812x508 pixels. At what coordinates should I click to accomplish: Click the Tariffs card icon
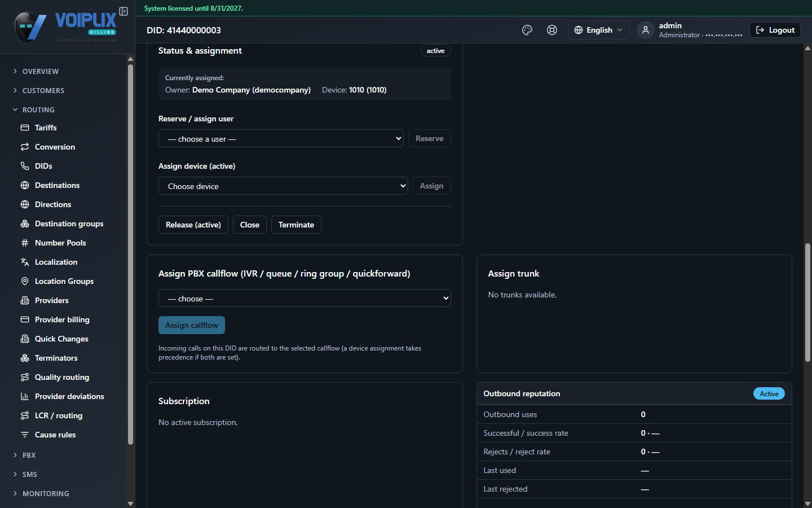(25, 128)
